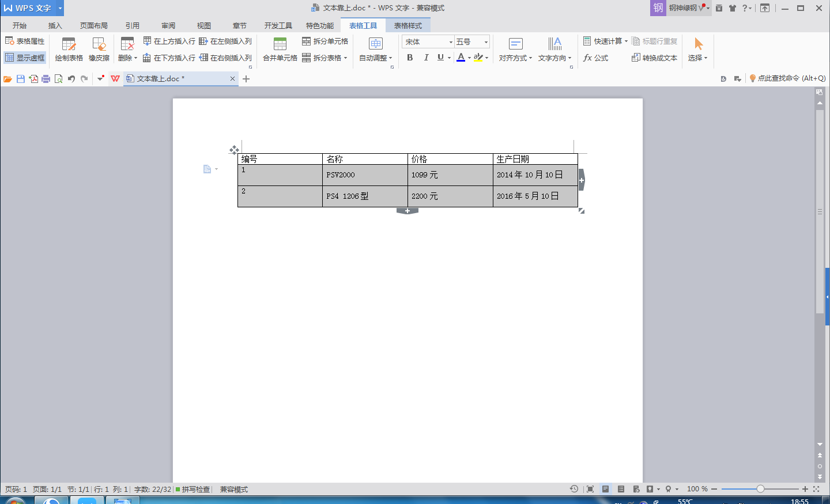
Task: Switch to outline view in status bar
Action: tap(621, 489)
